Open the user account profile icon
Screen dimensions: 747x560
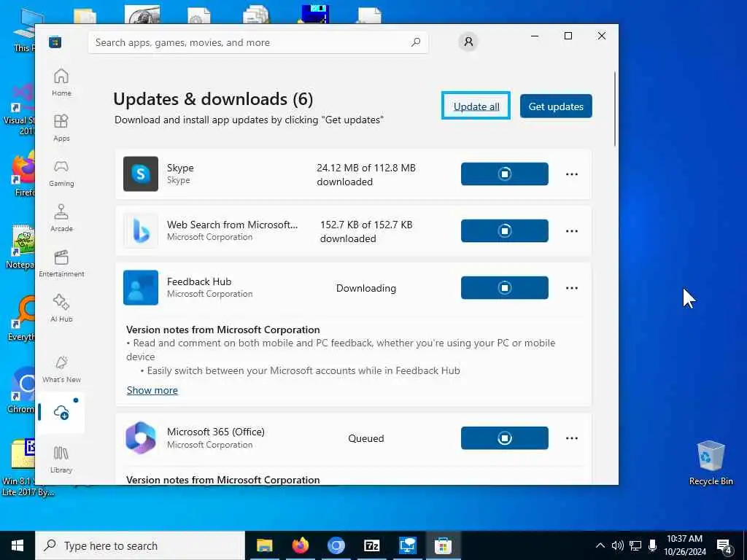[x=468, y=42]
